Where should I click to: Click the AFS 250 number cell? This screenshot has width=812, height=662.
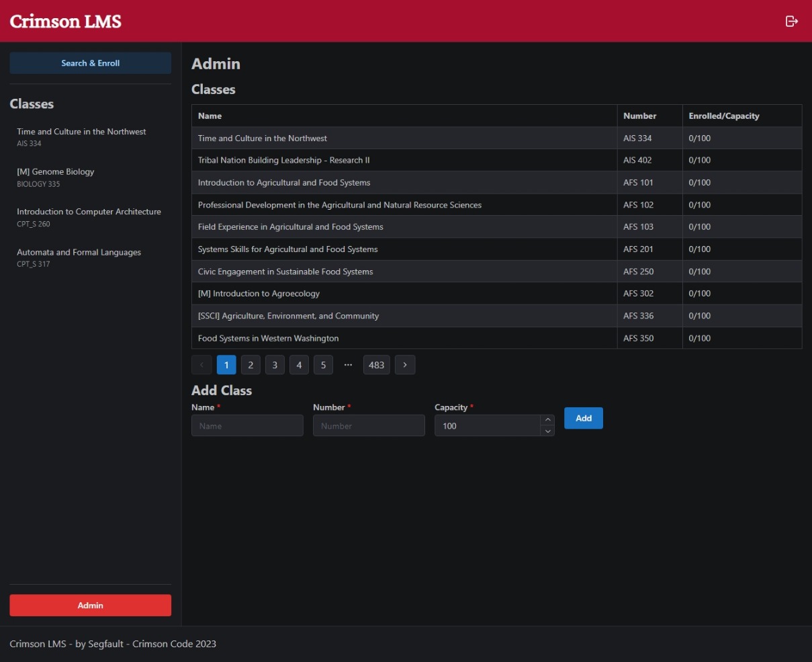(649, 272)
